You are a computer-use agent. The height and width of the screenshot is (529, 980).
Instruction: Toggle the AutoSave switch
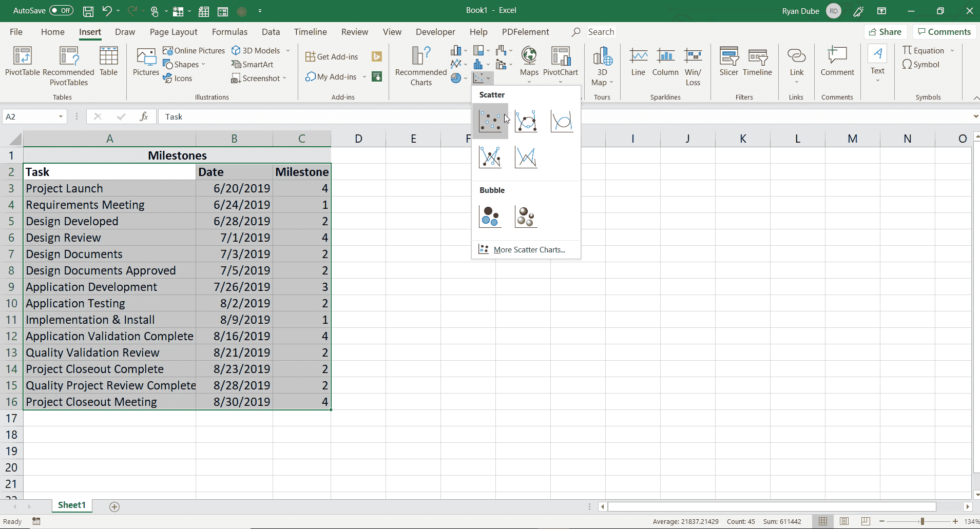coord(61,11)
